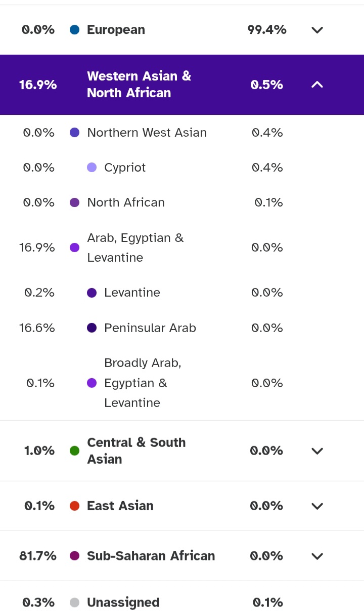Click the blue European color dot
The width and height of the screenshot is (364, 611).
(75, 30)
